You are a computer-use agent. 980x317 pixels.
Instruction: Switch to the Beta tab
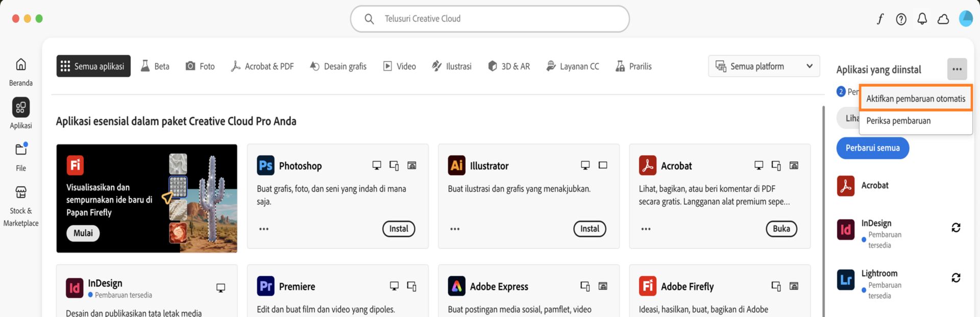pos(155,66)
